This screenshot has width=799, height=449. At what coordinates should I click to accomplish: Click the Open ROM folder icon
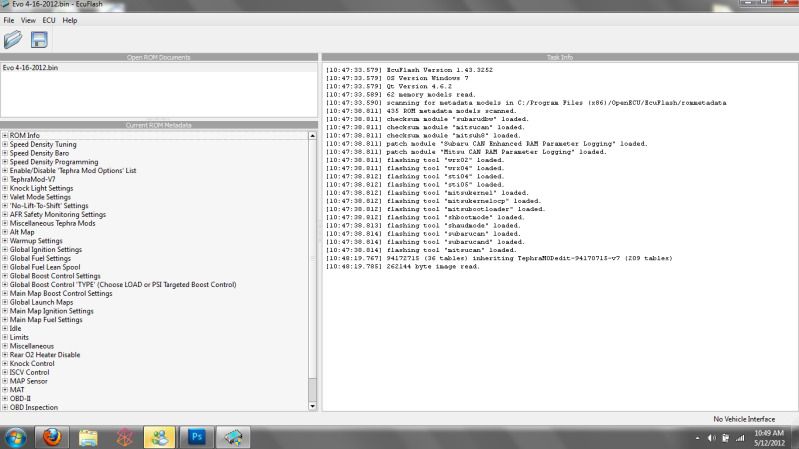pyautogui.click(x=13, y=39)
